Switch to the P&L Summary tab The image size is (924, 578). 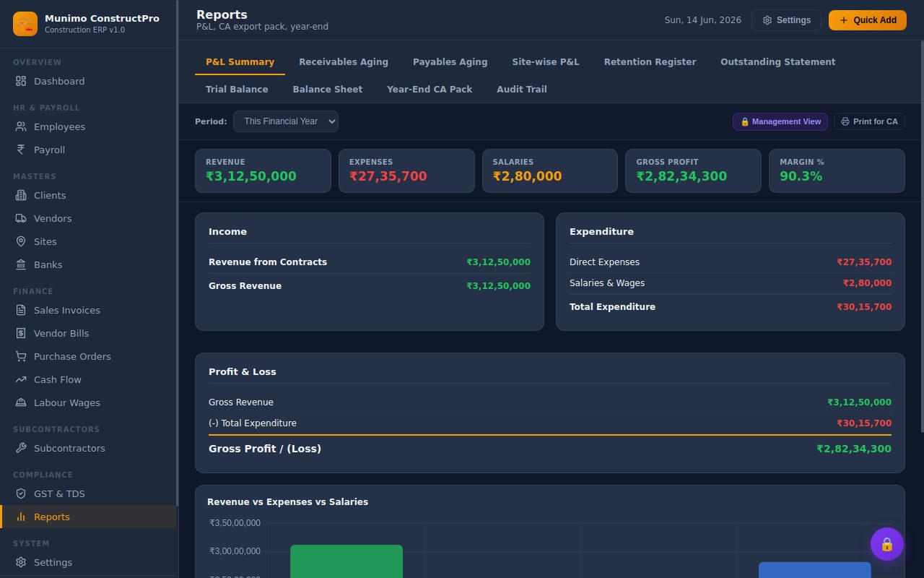[240, 62]
